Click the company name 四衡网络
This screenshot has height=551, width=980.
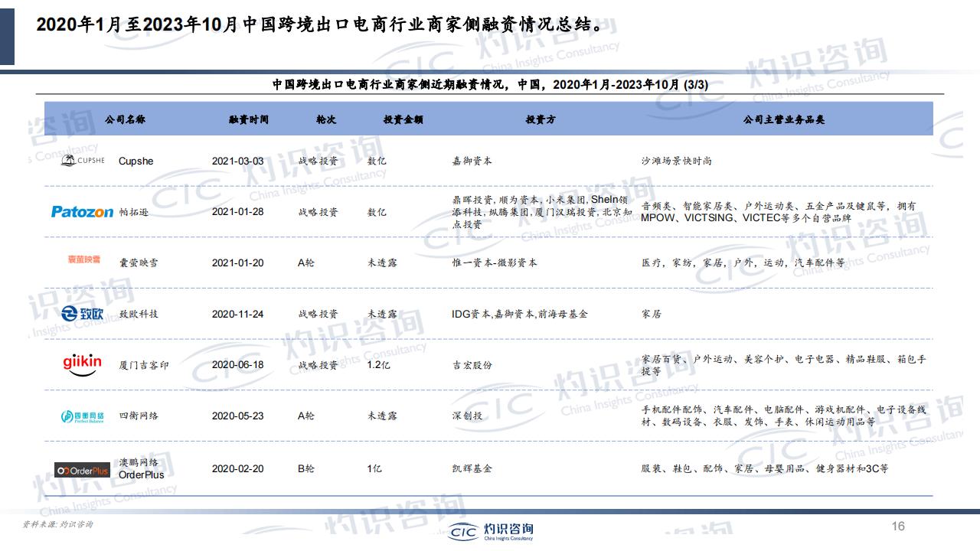tap(139, 416)
